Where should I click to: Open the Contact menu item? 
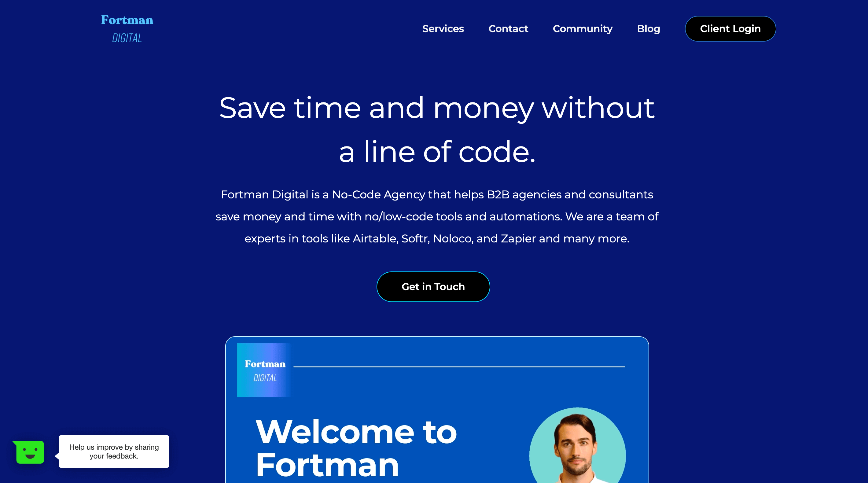508,28
